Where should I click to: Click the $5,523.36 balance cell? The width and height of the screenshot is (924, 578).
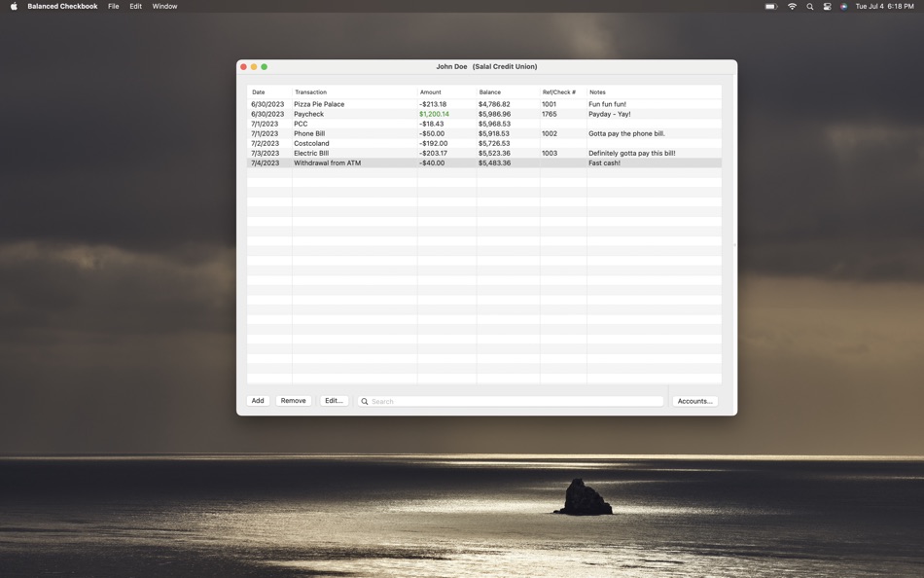(x=494, y=153)
